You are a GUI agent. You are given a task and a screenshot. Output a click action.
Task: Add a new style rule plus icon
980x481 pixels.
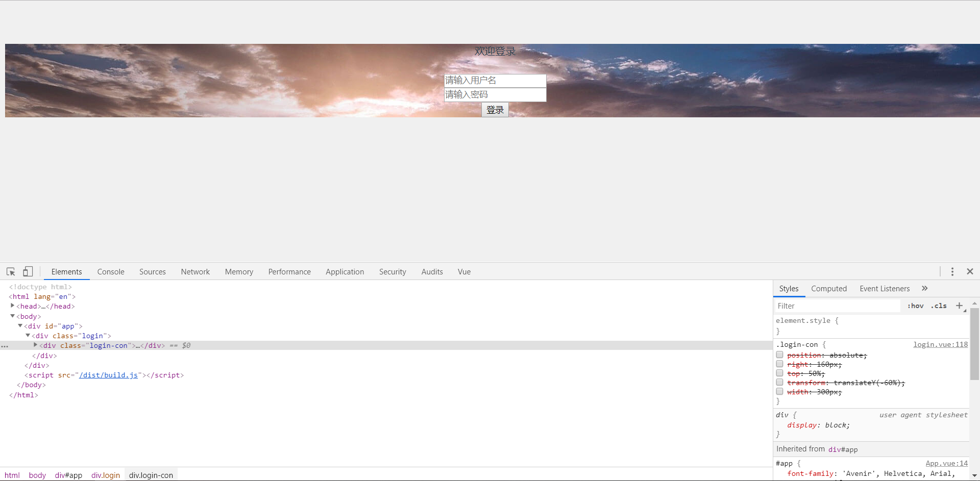tap(960, 306)
